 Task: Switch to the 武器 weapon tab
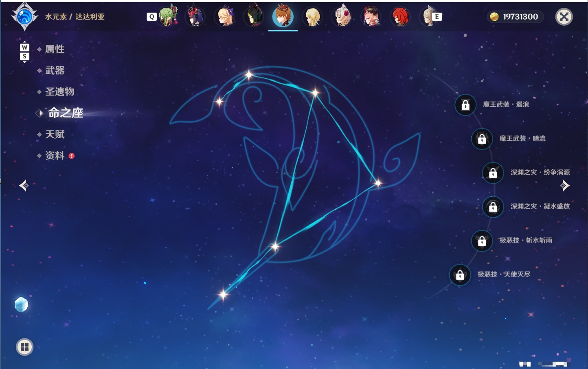tap(55, 71)
